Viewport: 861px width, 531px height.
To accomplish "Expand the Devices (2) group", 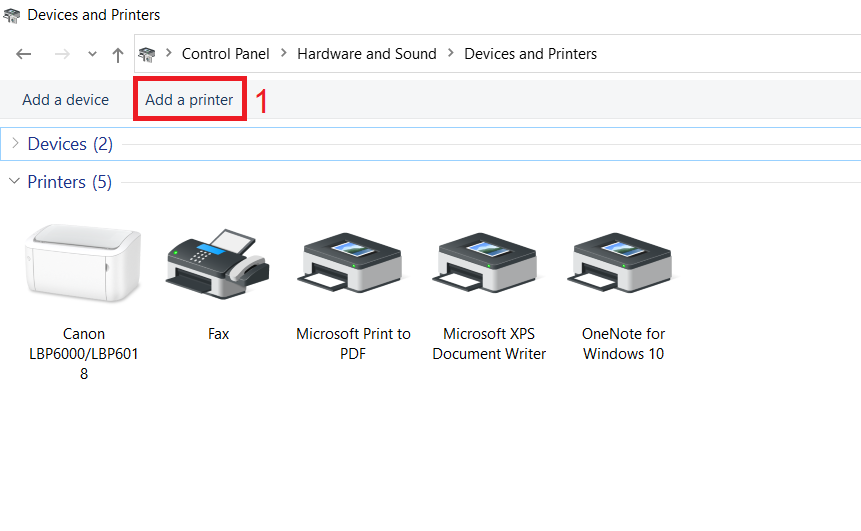I will tap(15, 144).
